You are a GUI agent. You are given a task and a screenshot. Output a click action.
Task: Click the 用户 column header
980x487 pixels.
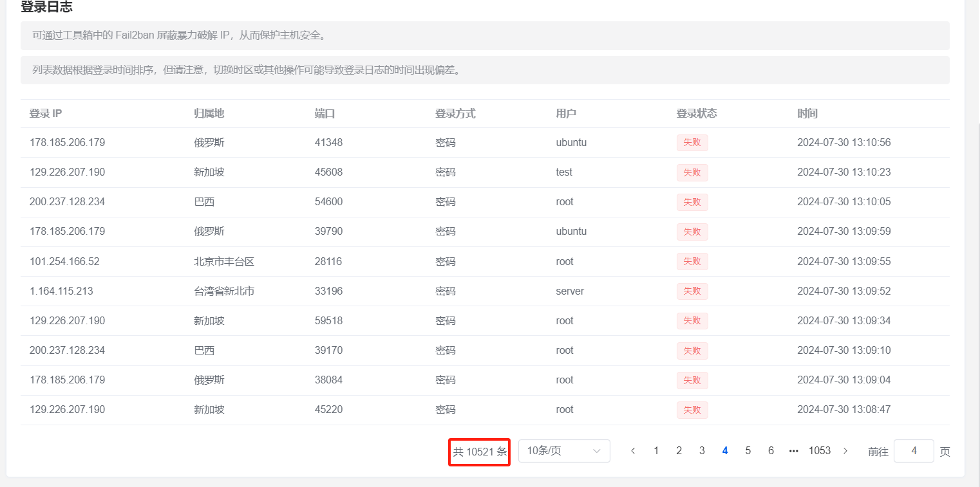point(566,113)
